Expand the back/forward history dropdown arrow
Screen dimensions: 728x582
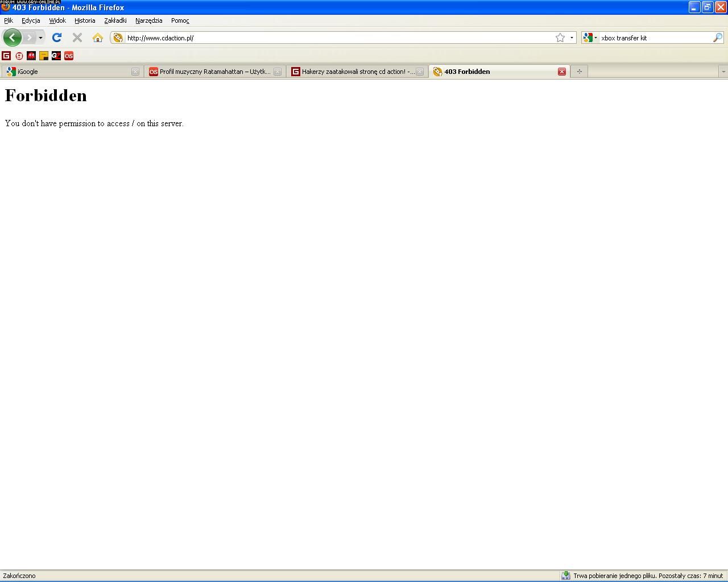pyautogui.click(x=40, y=38)
